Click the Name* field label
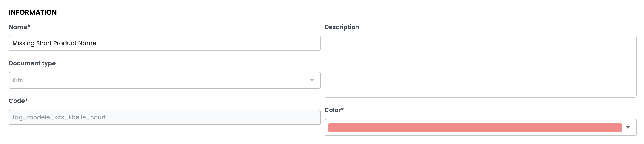Image resolution: width=644 pixels, height=144 pixels. coord(19,27)
